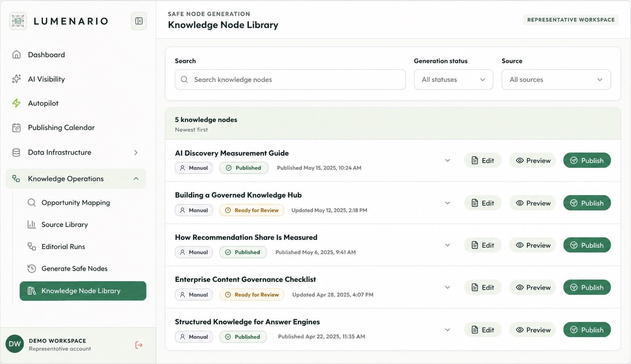Click Published badge on AI Discovery Measurement Guide
631x364 pixels.
(244, 168)
